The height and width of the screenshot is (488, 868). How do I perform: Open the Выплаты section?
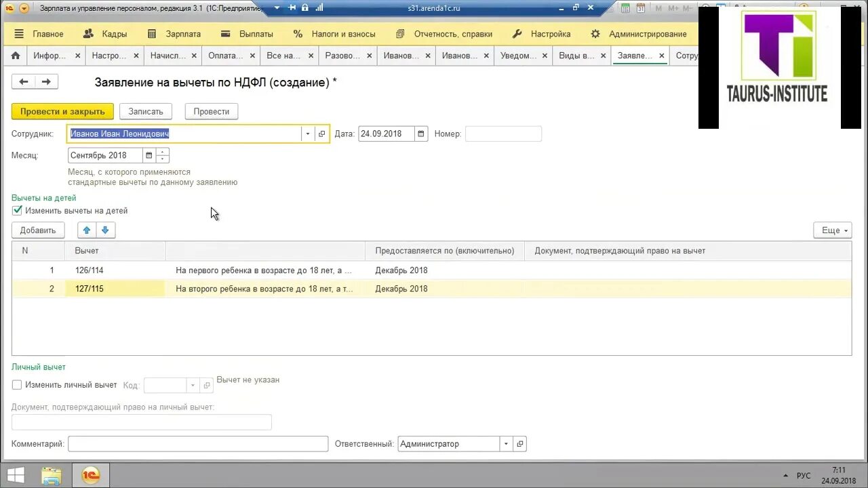pyautogui.click(x=247, y=34)
